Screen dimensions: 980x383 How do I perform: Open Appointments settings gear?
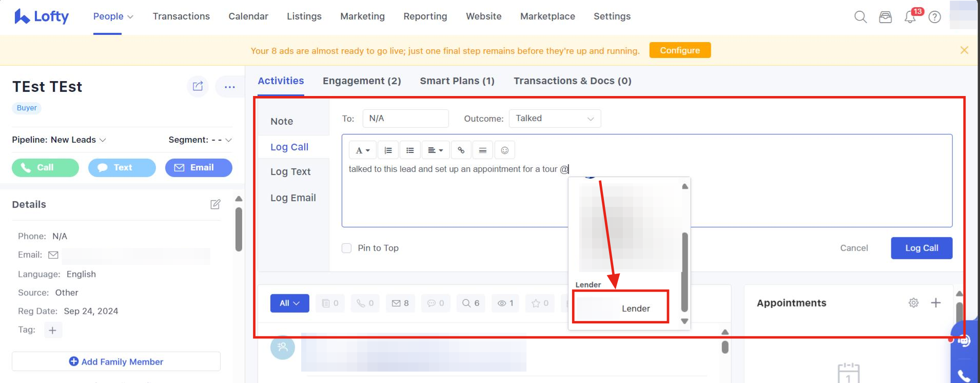(x=913, y=303)
